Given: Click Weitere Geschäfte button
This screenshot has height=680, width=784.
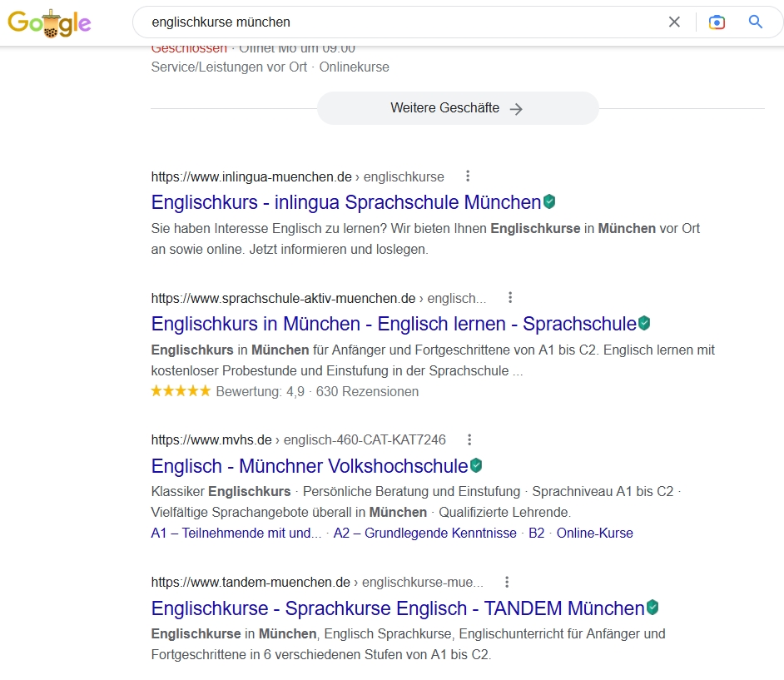Looking at the screenshot, I should (x=457, y=108).
